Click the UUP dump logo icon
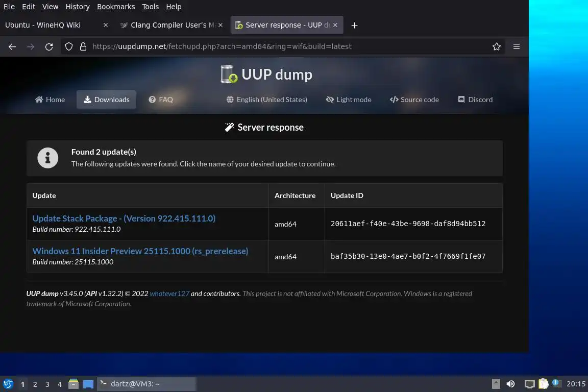 (229, 74)
